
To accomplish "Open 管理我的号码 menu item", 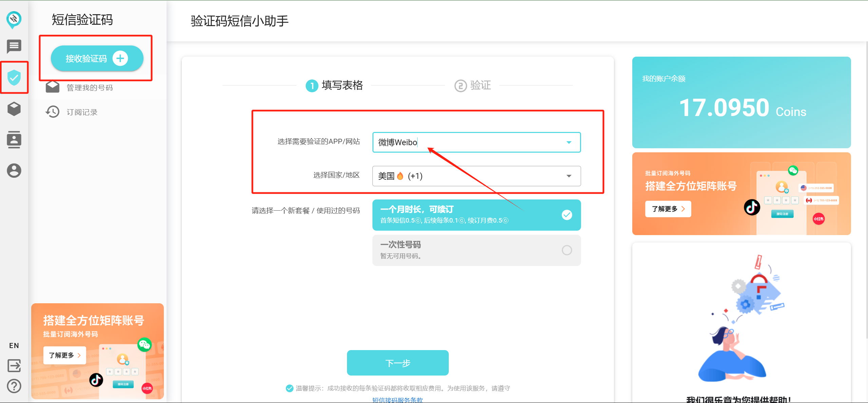I will coord(90,88).
